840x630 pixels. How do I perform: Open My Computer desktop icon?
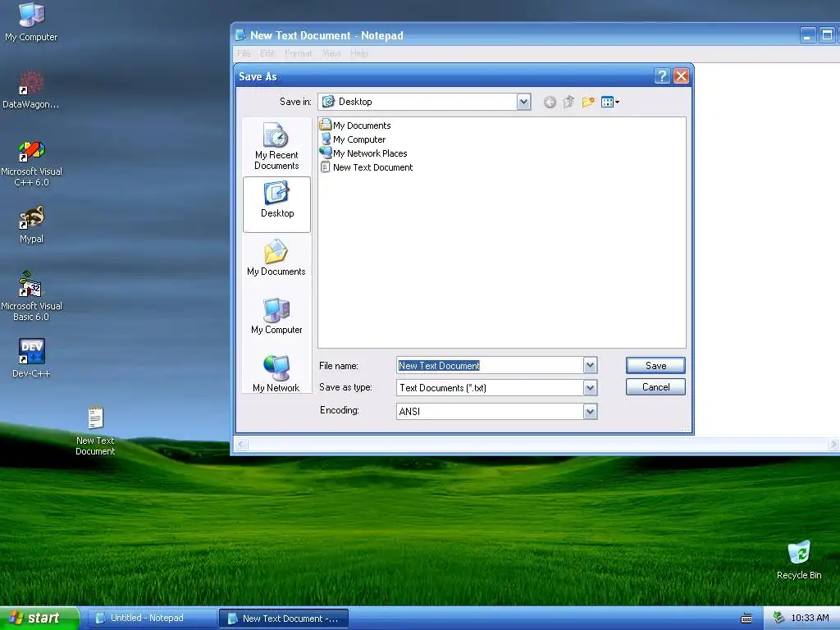[31, 21]
